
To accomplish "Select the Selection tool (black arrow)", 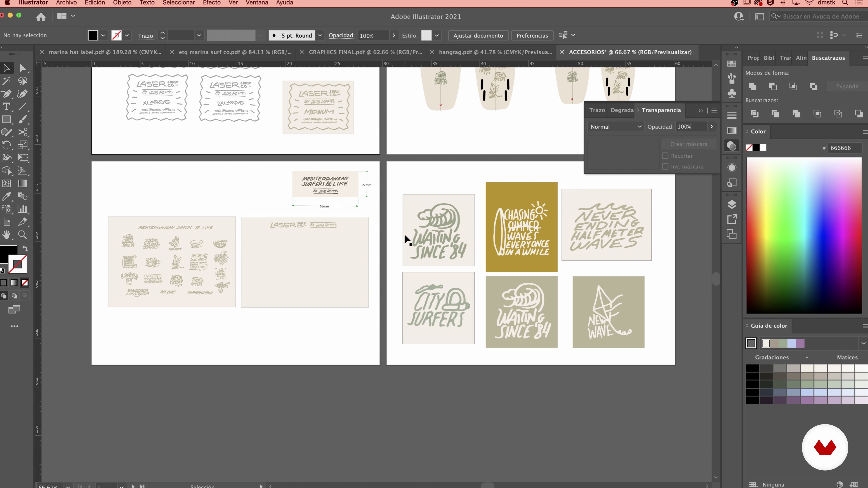I will [x=6, y=68].
